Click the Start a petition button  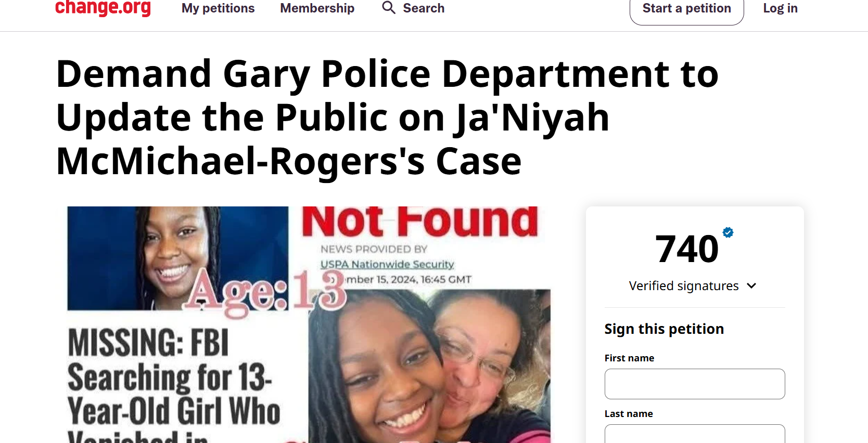coord(687,9)
